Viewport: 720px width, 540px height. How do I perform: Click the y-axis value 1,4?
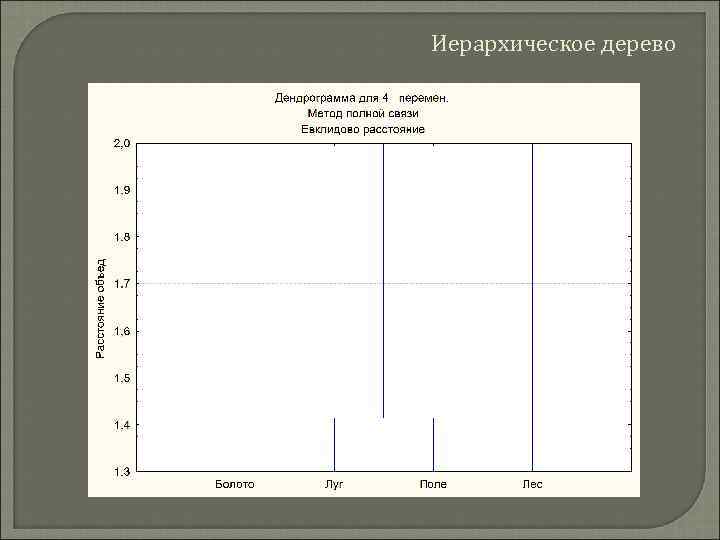(122, 425)
